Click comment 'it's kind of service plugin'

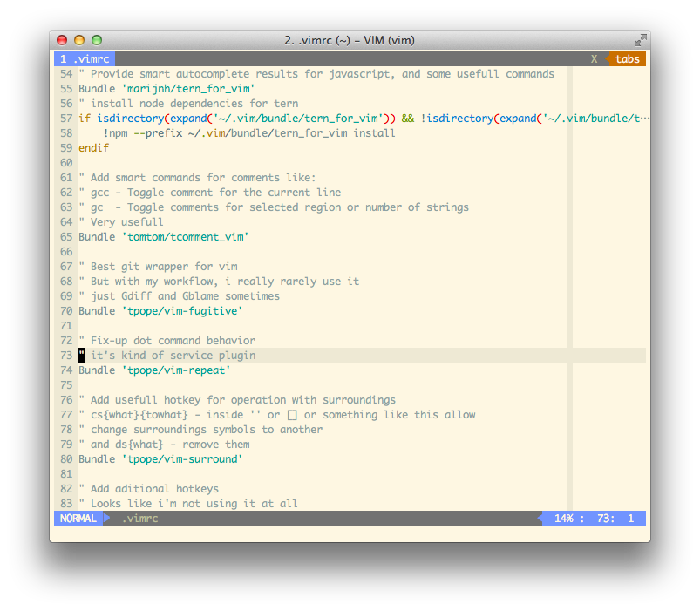[173, 356]
